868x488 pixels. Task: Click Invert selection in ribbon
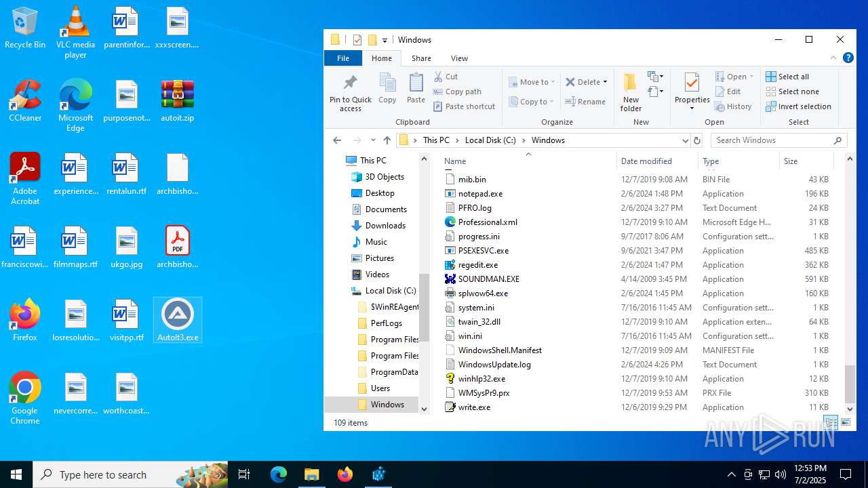point(798,106)
